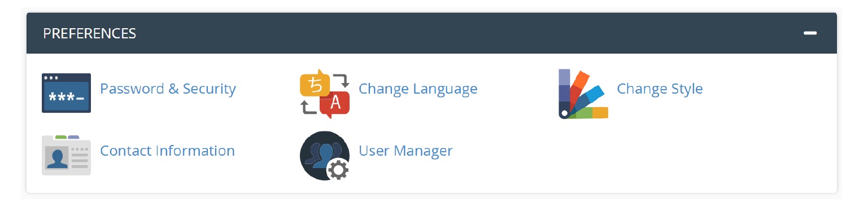Click the asterisks in password icon
This screenshot has height=207, width=868.
pos(63,99)
